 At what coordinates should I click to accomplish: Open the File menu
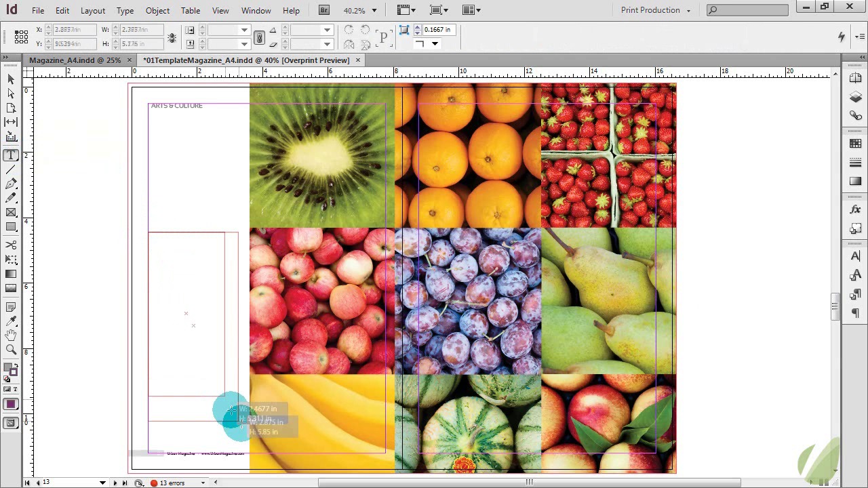(x=38, y=10)
